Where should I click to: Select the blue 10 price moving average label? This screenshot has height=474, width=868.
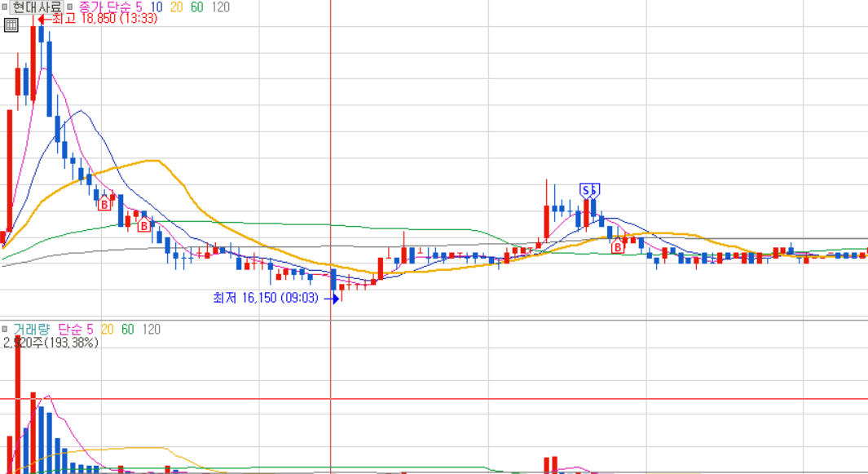tap(156, 7)
